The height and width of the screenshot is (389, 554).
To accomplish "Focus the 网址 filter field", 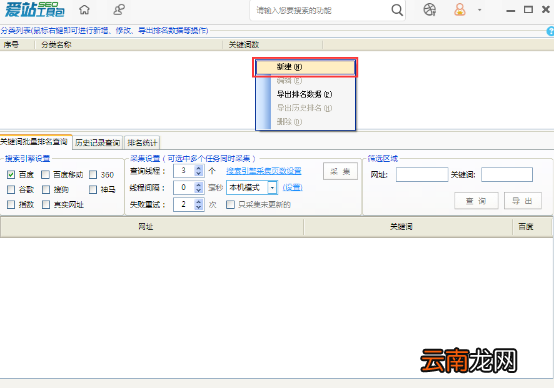I will [x=422, y=175].
